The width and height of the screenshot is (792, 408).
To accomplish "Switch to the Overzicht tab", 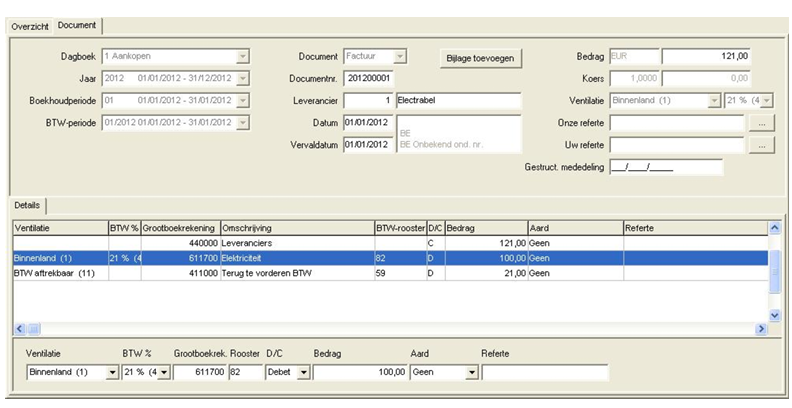I will [30, 27].
